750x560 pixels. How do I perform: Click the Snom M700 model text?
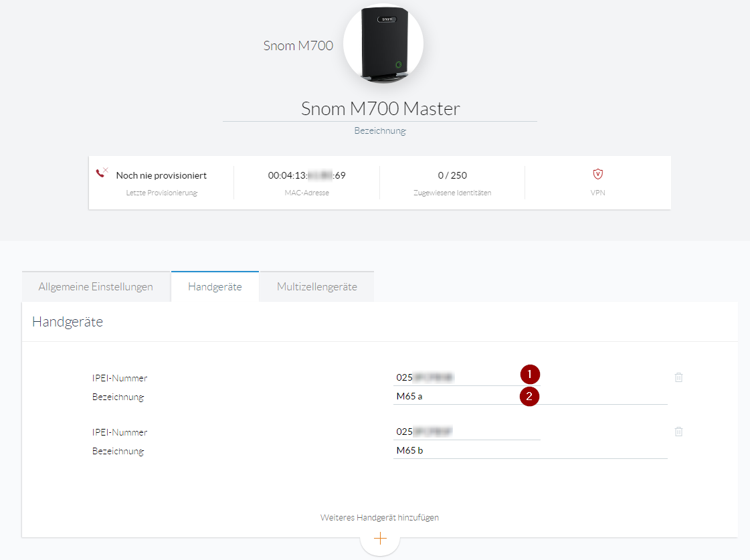pyautogui.click(x=298, y=45)
